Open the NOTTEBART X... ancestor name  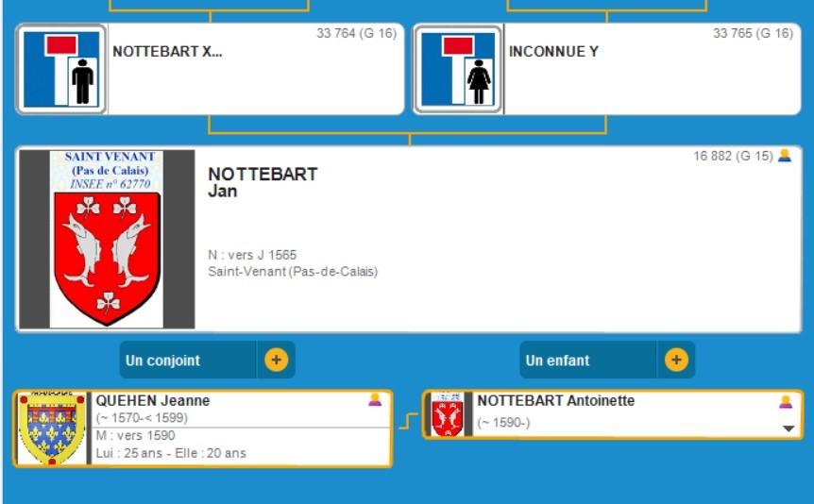pyautogui.click(x=167, y=52)
